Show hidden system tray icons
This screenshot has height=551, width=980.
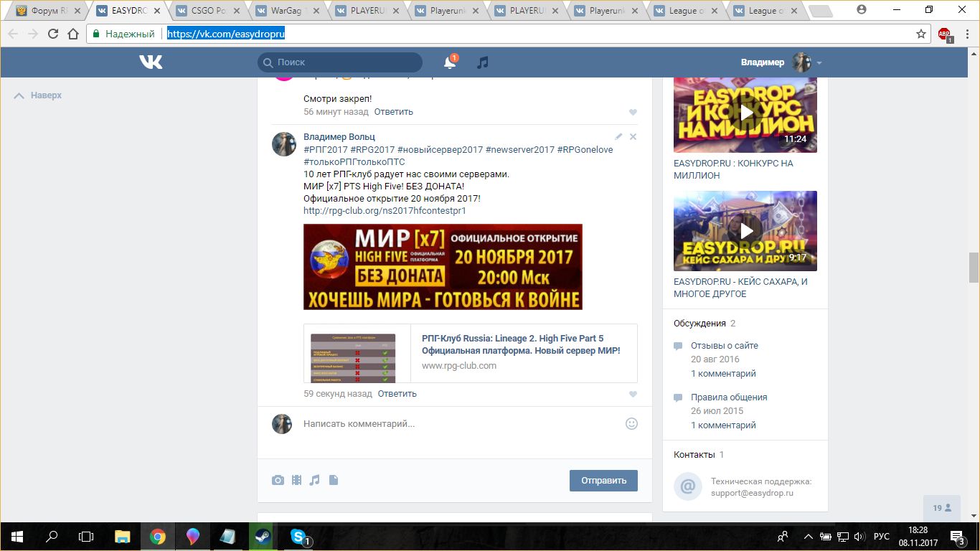(x=809, y=536)
